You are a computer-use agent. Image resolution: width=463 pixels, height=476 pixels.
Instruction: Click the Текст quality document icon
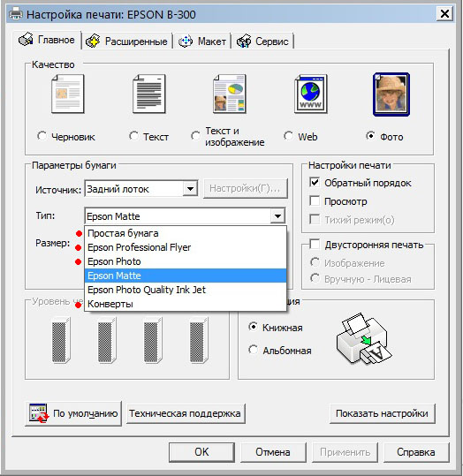point(149,94)
